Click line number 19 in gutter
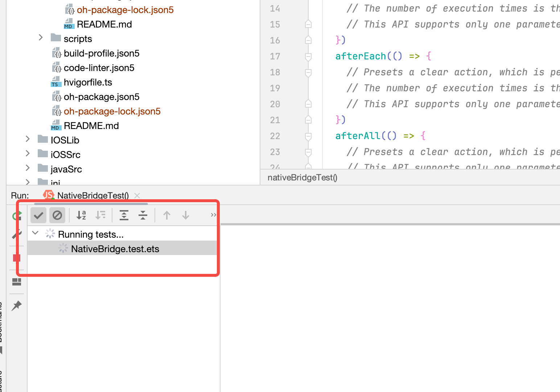560x392 pixels. [275, 88]
